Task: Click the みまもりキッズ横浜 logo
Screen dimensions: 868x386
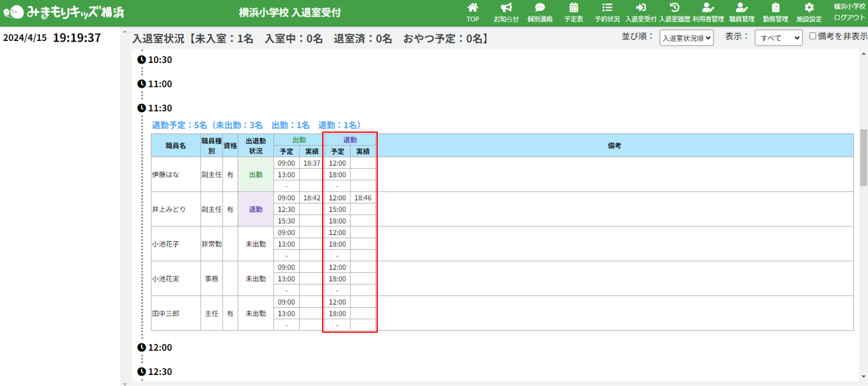Action: pyautogui.click(x=64, y=12)
